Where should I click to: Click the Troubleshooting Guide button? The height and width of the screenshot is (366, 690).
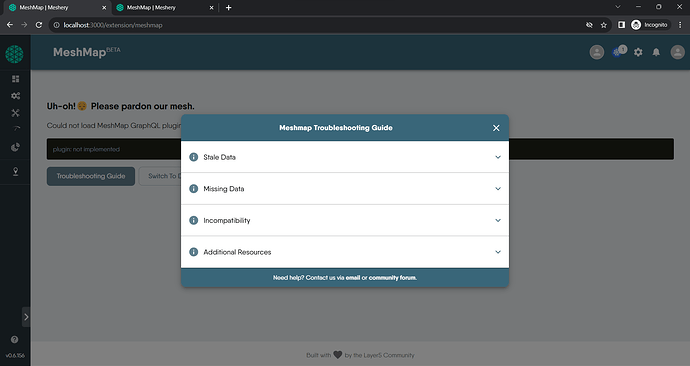point(91,176)
